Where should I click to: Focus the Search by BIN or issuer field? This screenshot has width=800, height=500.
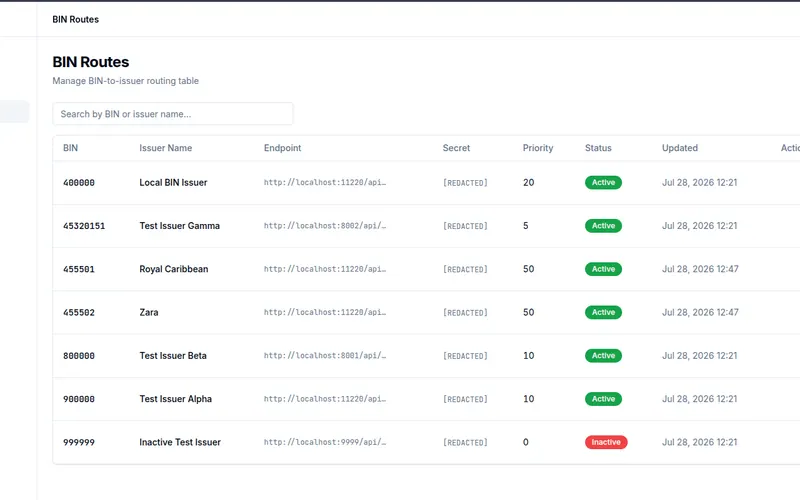[x=172, y=114]
